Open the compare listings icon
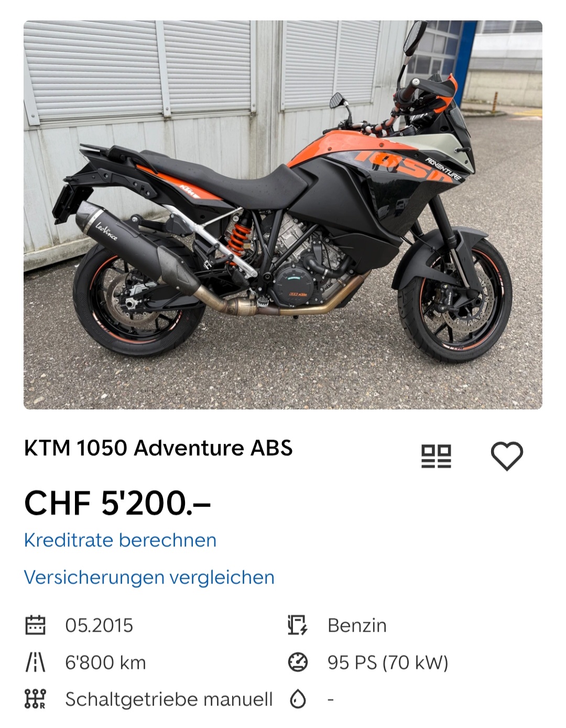 click(436, 456)
